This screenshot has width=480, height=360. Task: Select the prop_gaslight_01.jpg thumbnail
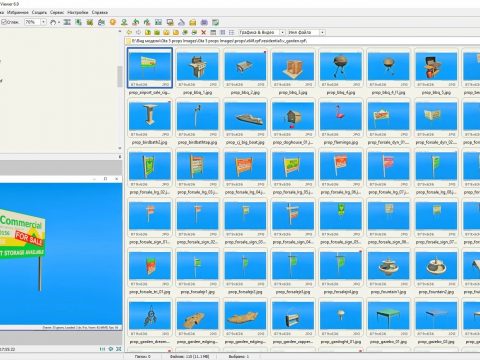tap(341, 318)
